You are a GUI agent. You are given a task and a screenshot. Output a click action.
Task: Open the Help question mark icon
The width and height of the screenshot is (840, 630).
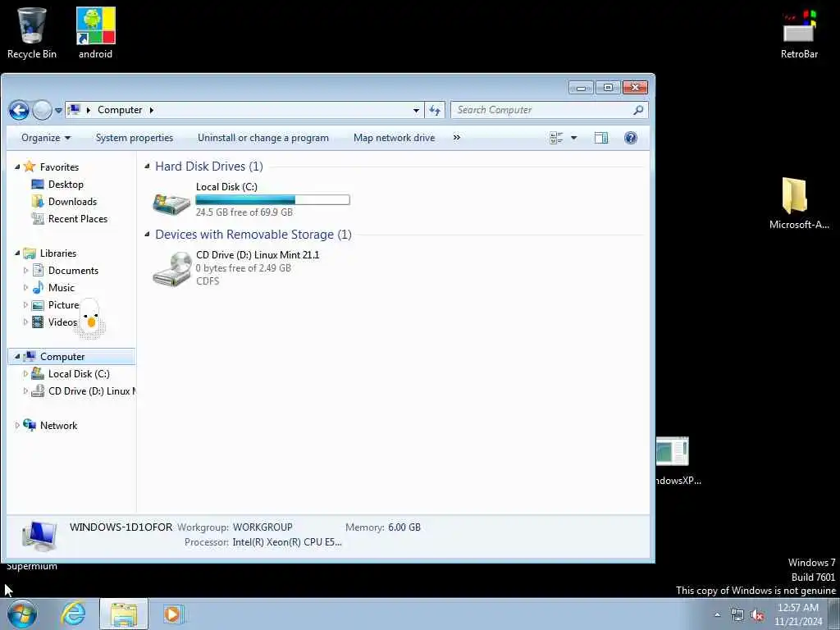coord(631,138)
